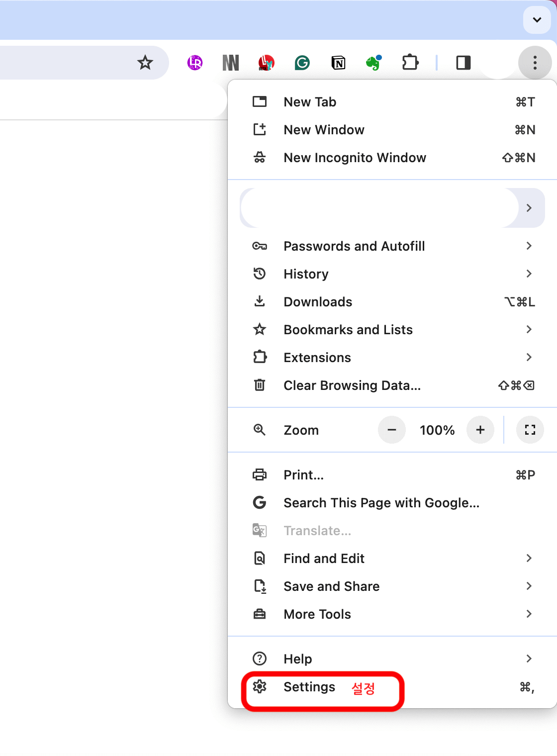Open the Evernote elephant extension icon
Image resolution: width=557 pixels, height=756 pixels.
click(373, 63)
